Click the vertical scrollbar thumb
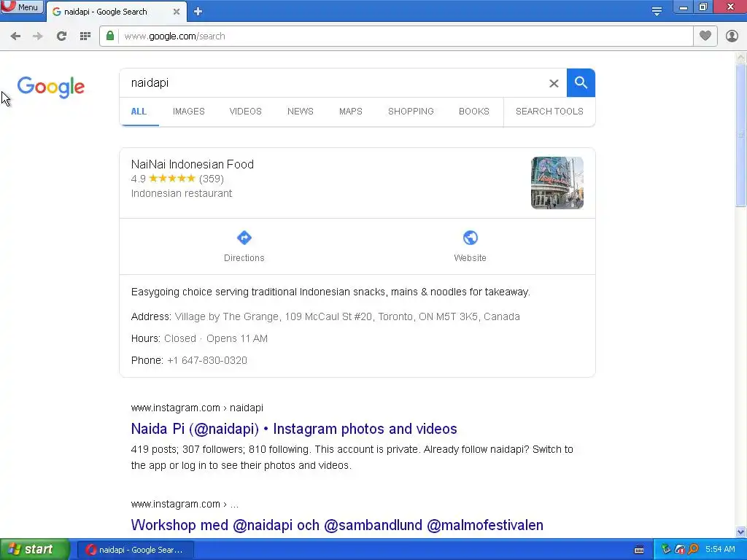Image resolution: width=747 pixels, height=560 pixels. click(x=741, y=135)
